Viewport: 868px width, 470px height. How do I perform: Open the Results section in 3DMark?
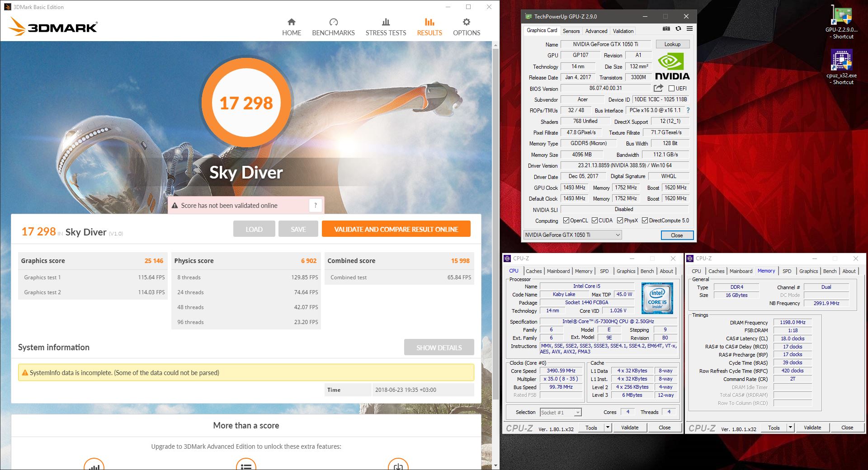[x=429, y=27]
